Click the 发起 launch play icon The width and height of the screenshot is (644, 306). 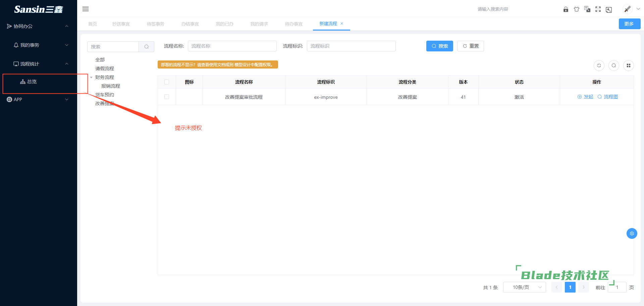(x=579, y=97)
